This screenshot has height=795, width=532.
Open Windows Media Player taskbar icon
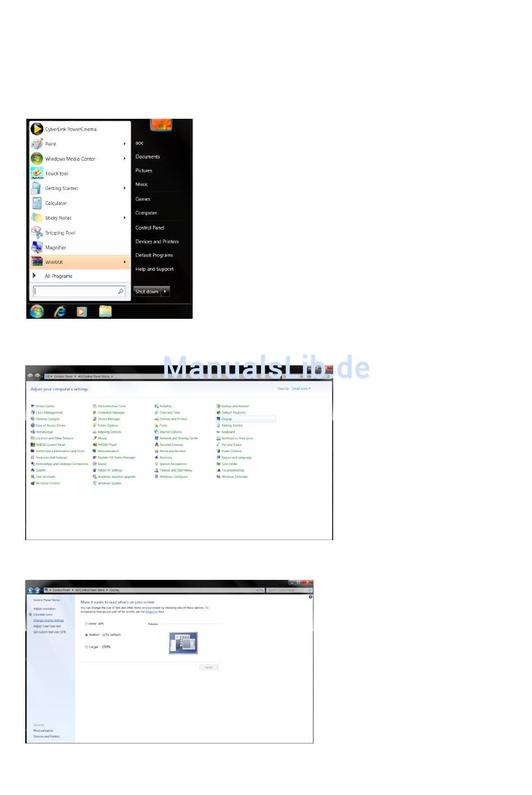(x=82, y=312)
